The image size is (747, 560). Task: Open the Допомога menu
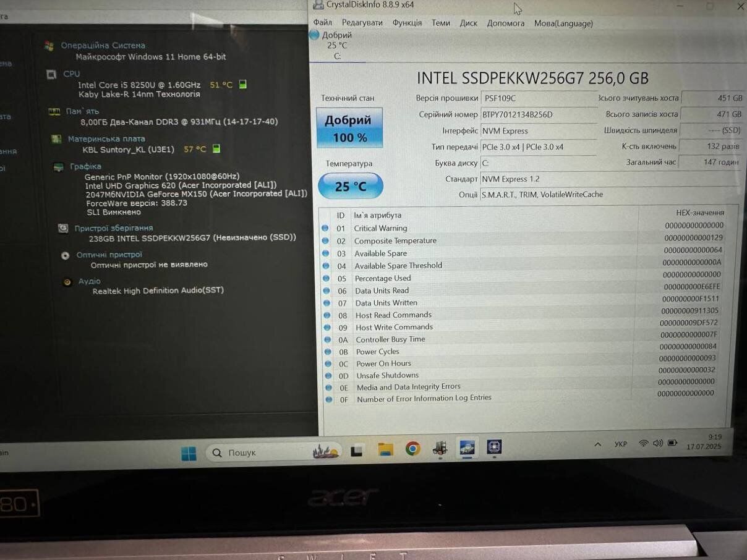[505, 23]
